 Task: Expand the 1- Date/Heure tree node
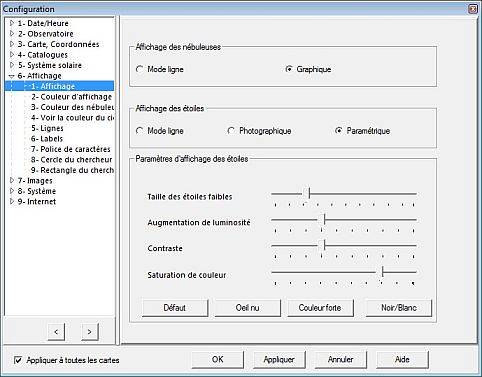click(12, 23)
